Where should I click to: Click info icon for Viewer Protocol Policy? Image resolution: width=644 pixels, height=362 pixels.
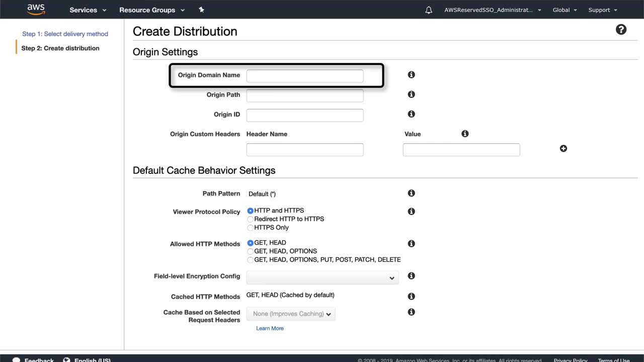(411, 212)
